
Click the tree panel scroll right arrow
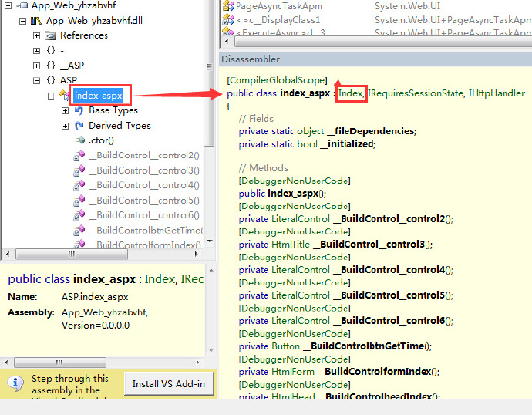pyautogui.click(x=196, y=254)
